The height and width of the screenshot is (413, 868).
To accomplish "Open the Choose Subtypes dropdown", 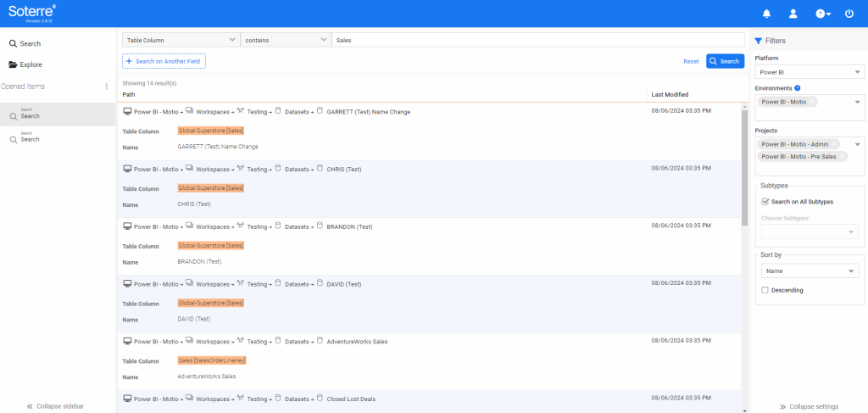I will point(810,232).
